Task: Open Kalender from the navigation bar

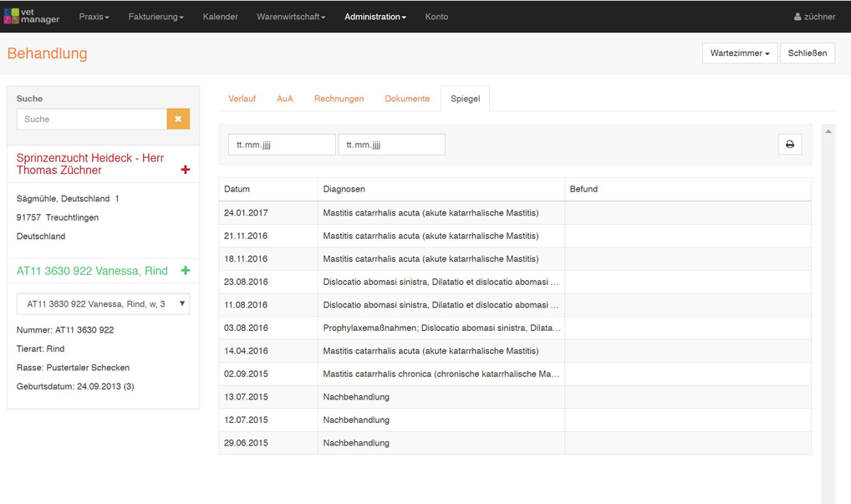Action: click(x=220, y=17)
